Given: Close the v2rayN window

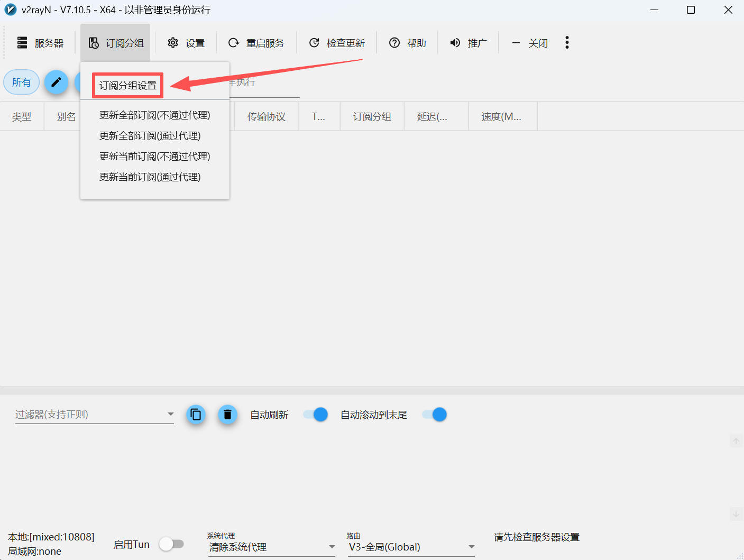Looking at the screenshot, I should [x=728, y=10].
